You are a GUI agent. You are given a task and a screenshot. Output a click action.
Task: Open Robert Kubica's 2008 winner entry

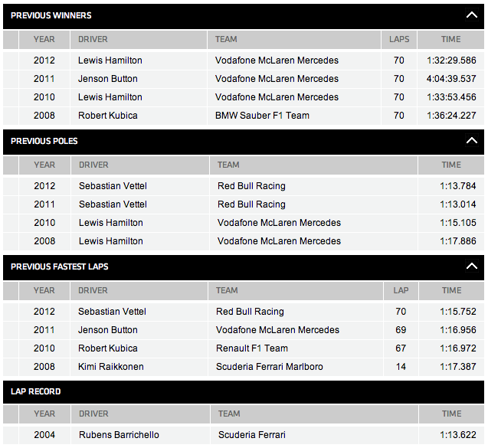pos(108,116)
